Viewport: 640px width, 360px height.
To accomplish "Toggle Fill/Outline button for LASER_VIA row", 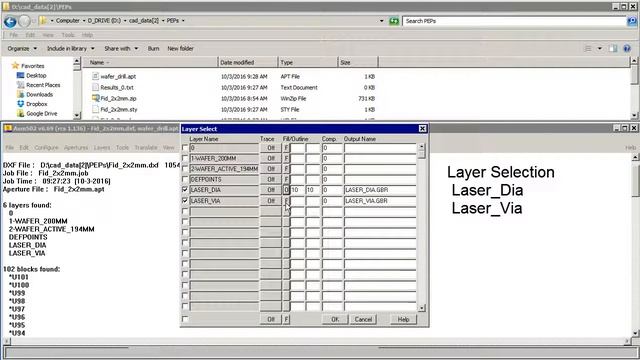I will [x=286, y=201].
